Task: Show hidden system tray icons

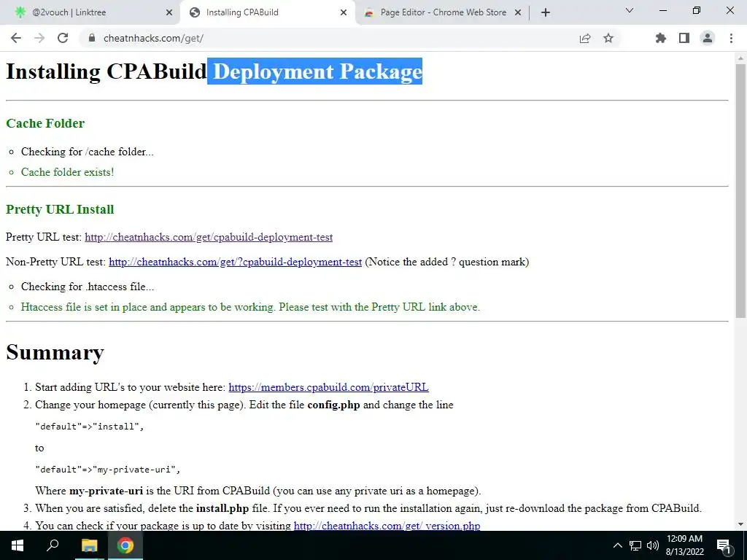Action: click(x=617, y=545)
